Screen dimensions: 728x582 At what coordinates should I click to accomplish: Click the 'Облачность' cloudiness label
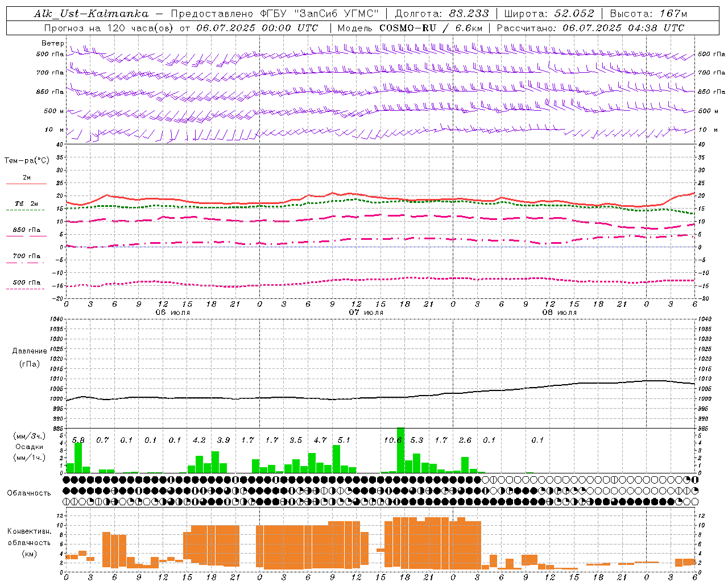pos(29,493)
